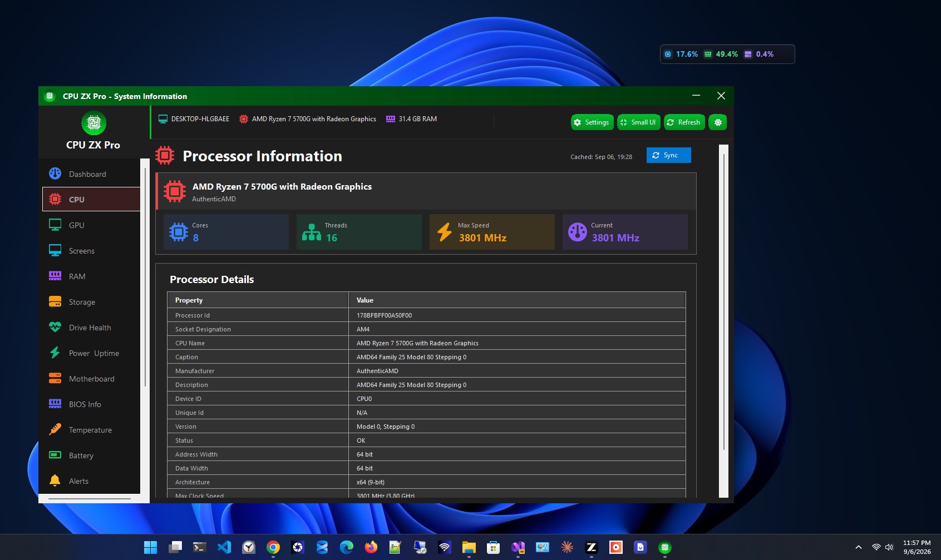The width and height of the screenshot is (941, 560).
Task: Open the Dashboard section icon
Action: 55,174
